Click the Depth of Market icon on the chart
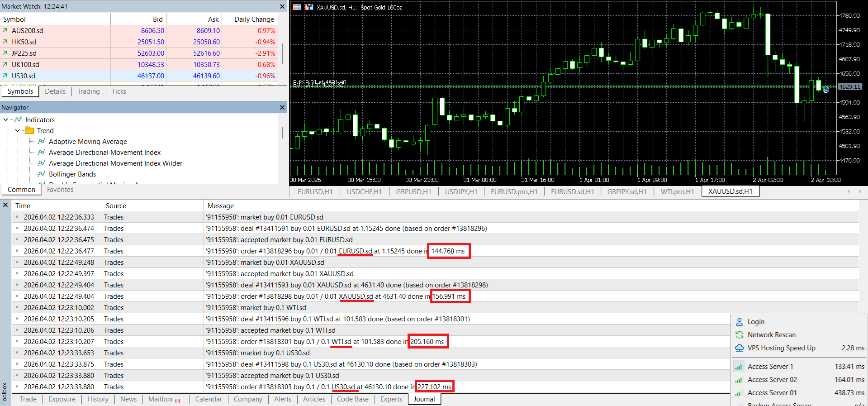This screenshot has width=868, height=406. 297,7
